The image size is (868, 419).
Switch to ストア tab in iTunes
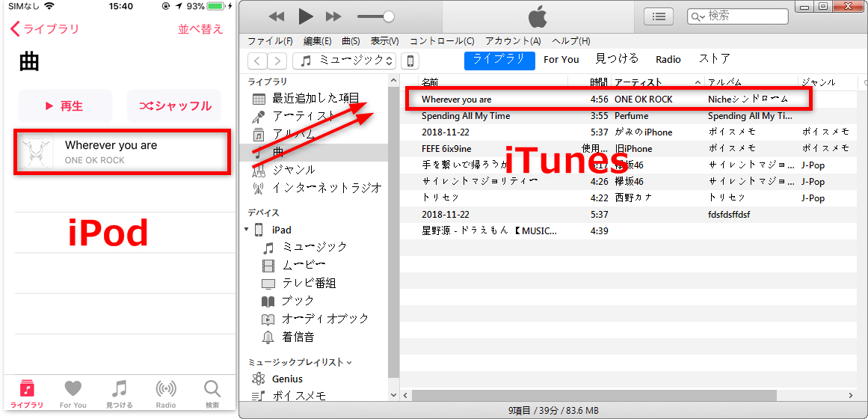714,59
